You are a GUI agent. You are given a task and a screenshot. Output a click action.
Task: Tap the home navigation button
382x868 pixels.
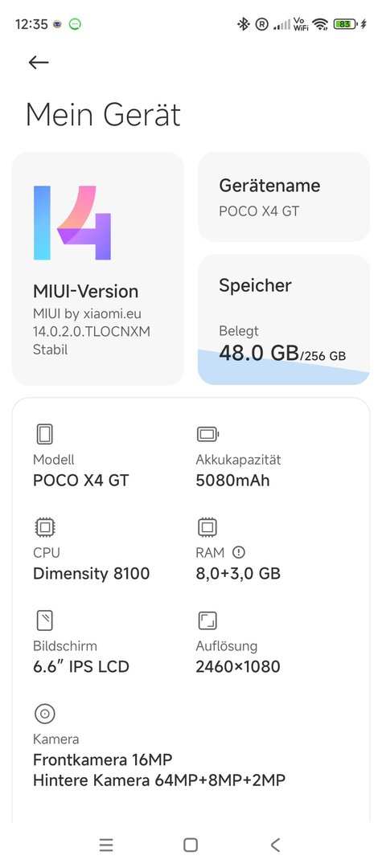click(x=191, y=845)
